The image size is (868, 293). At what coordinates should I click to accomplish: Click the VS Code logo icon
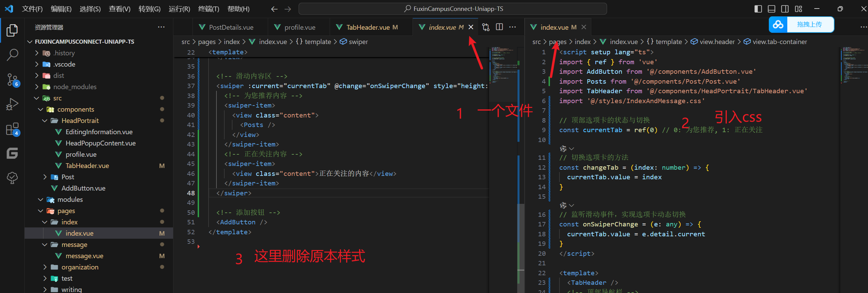click(x=9, y=9)
